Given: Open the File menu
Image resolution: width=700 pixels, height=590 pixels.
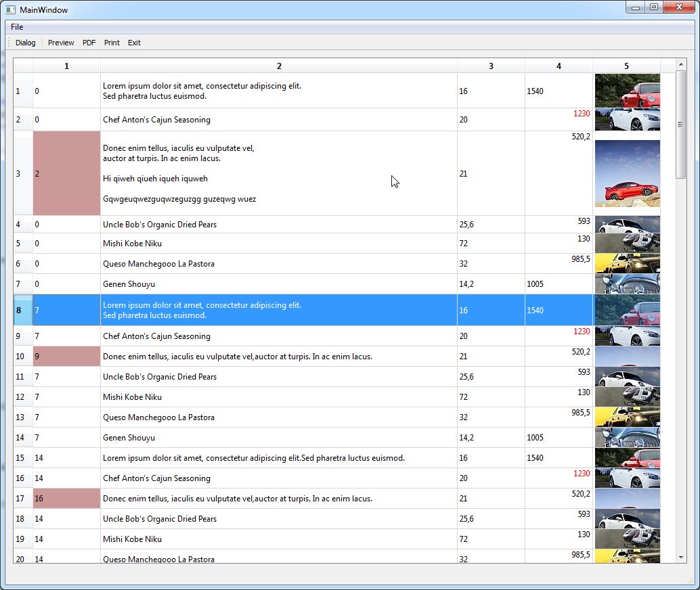Looking at the screenshot, I should click(17, 27).
